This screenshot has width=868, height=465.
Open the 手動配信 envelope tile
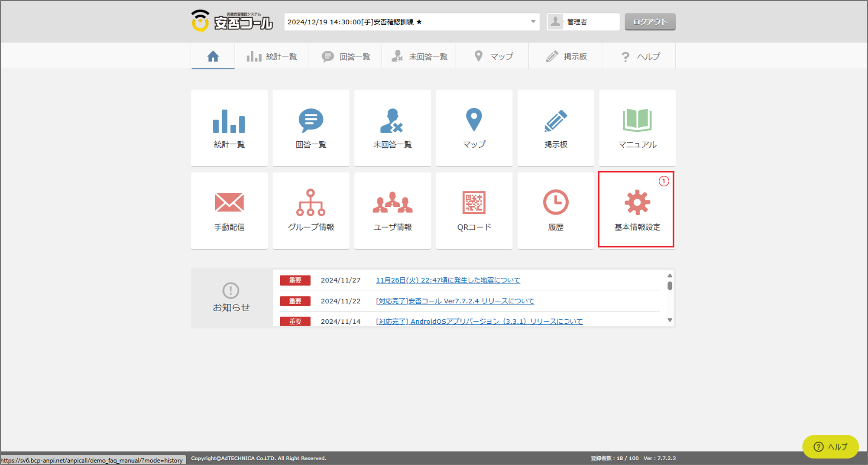[x=229, y=211]
